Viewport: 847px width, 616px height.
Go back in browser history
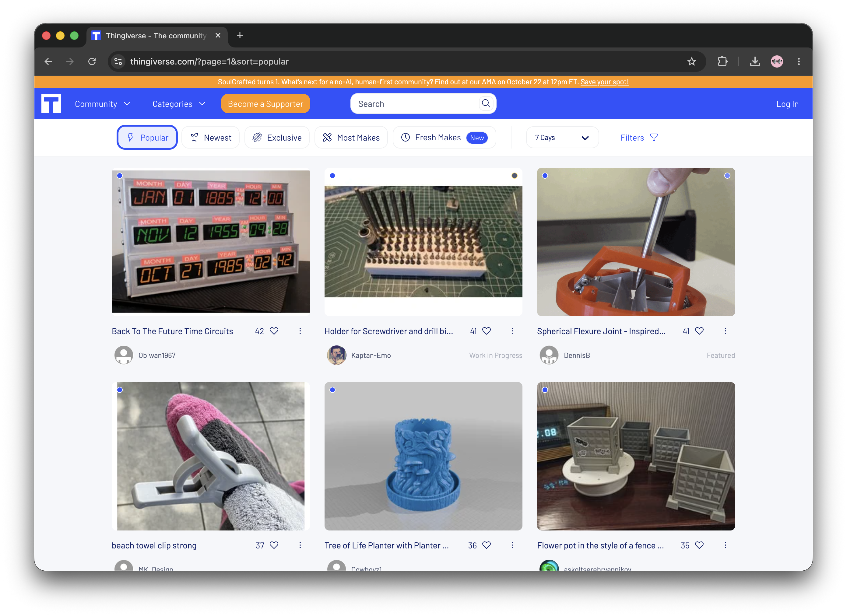point(48,61)
